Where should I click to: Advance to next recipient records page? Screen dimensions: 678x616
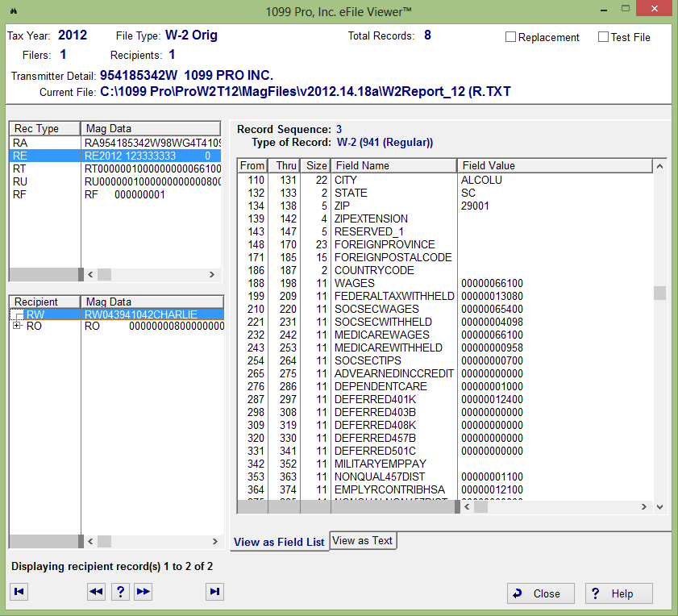144,592
